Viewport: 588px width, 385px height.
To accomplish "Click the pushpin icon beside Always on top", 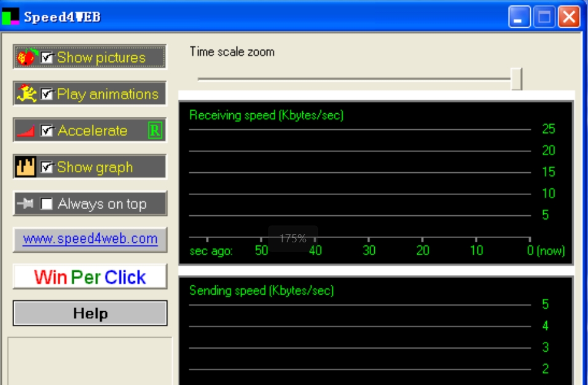I will (x=26, y=204).
